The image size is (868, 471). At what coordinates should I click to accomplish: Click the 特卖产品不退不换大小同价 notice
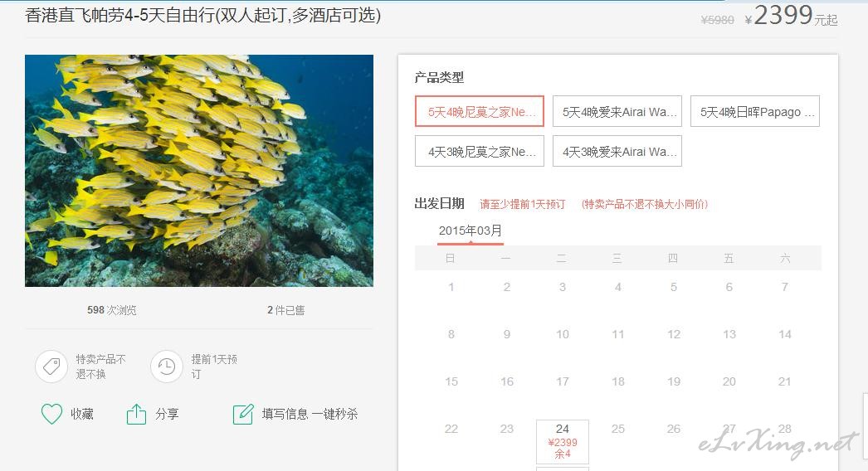click(644, 204)
